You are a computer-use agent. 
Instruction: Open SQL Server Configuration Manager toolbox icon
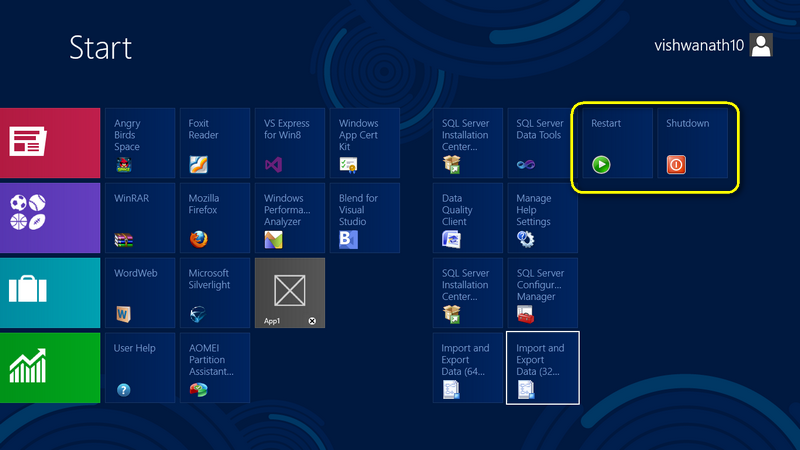pyautogui.click(x=526, y=314)
